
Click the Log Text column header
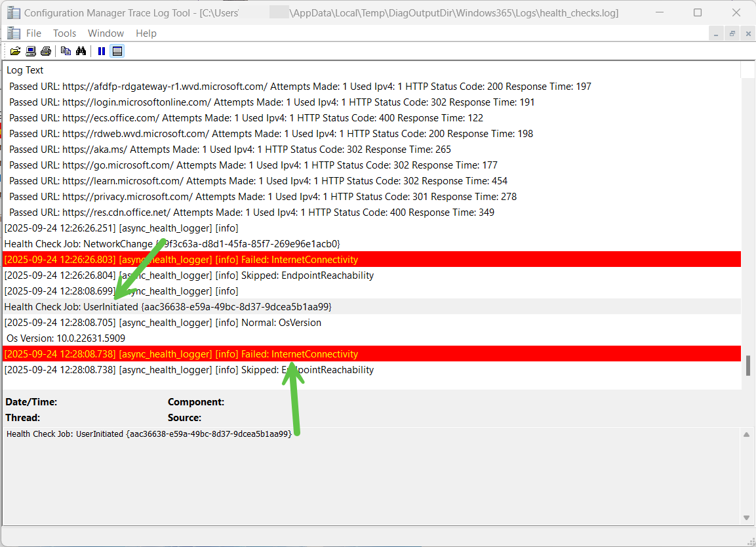(25, 70)
